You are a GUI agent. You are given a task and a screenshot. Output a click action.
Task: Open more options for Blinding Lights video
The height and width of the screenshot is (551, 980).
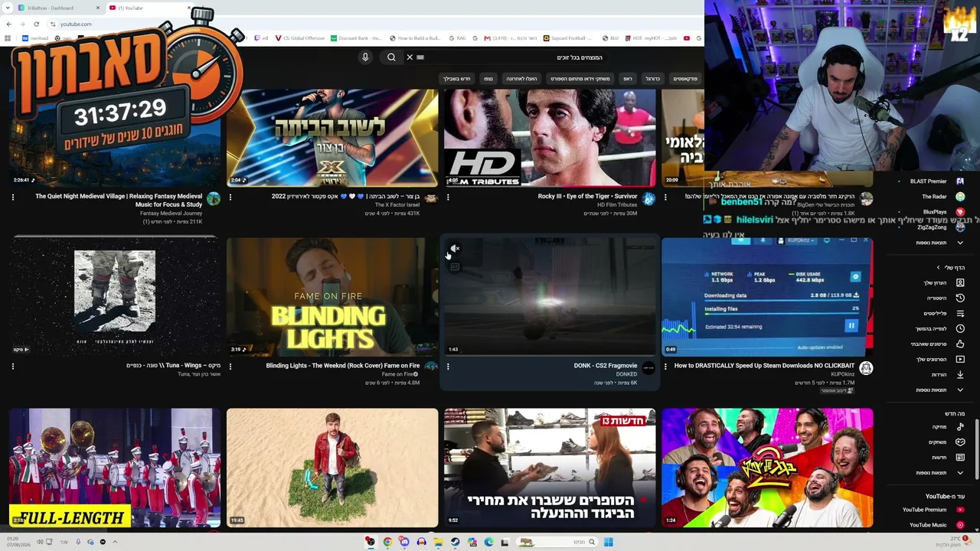[230, 367]
